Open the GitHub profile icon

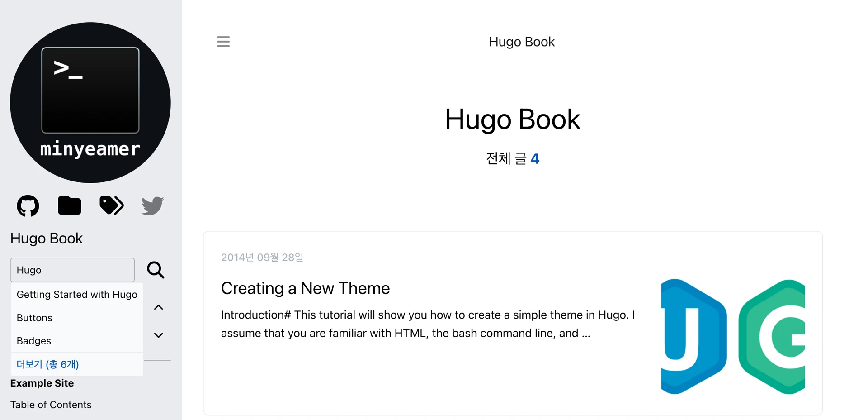point(28,206)
